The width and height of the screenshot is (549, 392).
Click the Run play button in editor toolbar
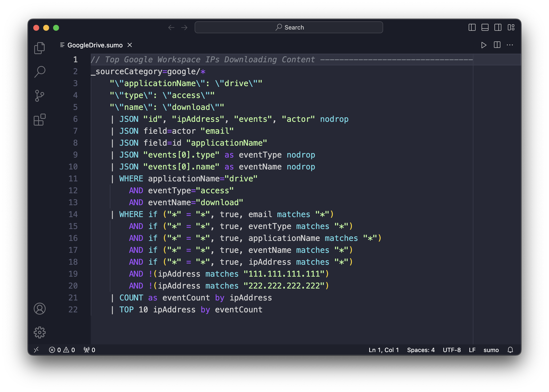tap(484, 45)
